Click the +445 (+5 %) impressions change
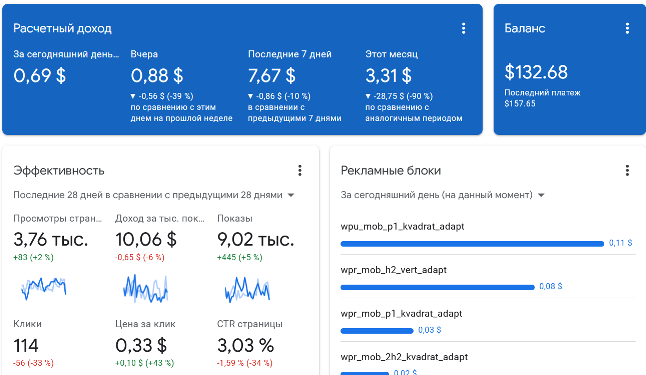Screen dimensions: 646x375 tap(240, 257)
